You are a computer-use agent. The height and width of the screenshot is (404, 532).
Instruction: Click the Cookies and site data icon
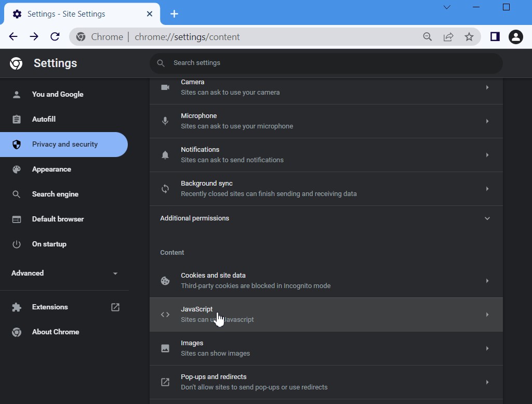pyautogui.click(x=165, y=281)
